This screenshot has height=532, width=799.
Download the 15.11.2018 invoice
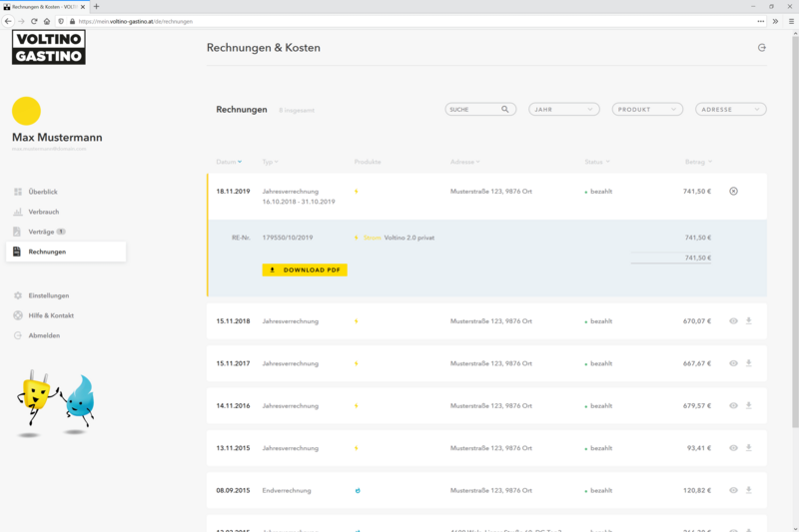(748, 320)
